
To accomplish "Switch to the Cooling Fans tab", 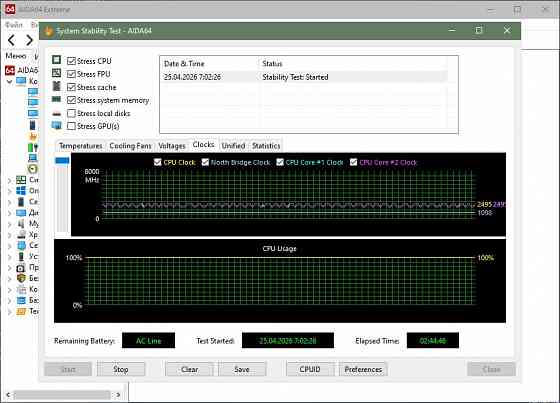I will click(x=130, y=146).
